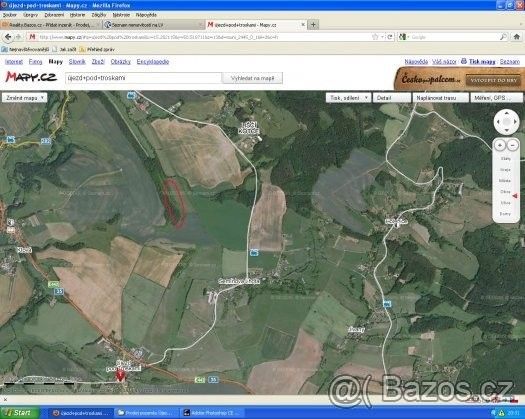Click the site icon in address bar
This screenshot has height=419, width=525.
pos(32,37)
